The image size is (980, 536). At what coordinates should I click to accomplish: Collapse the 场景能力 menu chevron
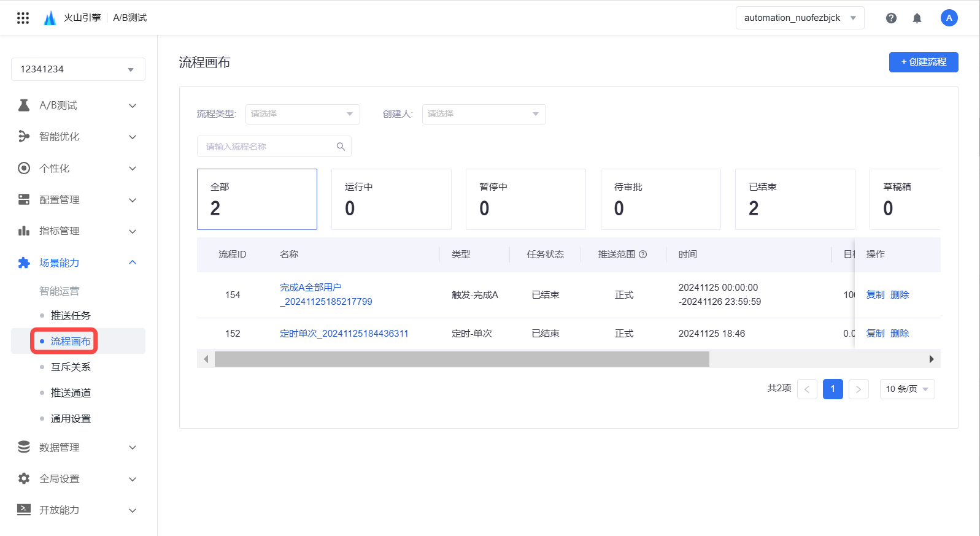(x=133, y=262)
